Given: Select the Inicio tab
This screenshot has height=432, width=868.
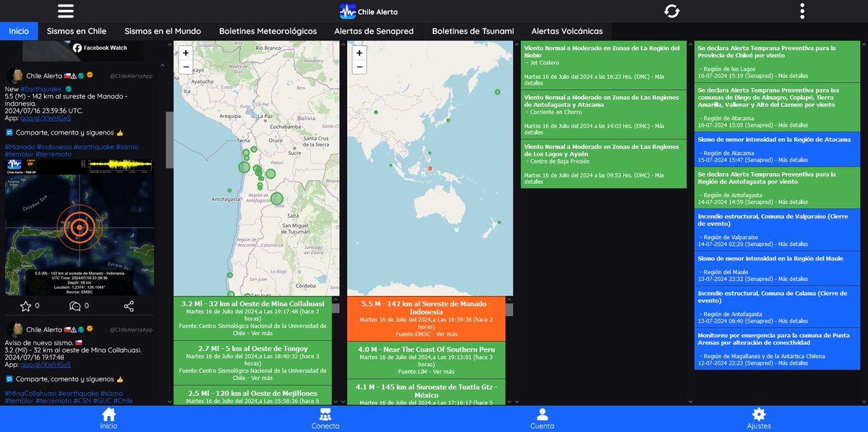Looking at the screenshot, I should point(19,31).
